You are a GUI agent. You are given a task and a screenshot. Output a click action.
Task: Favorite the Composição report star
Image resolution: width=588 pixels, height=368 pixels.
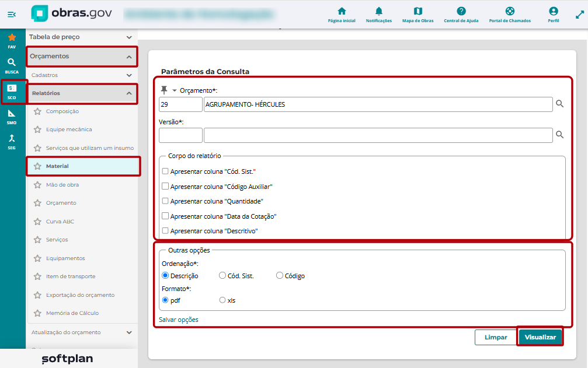[37, 111]
